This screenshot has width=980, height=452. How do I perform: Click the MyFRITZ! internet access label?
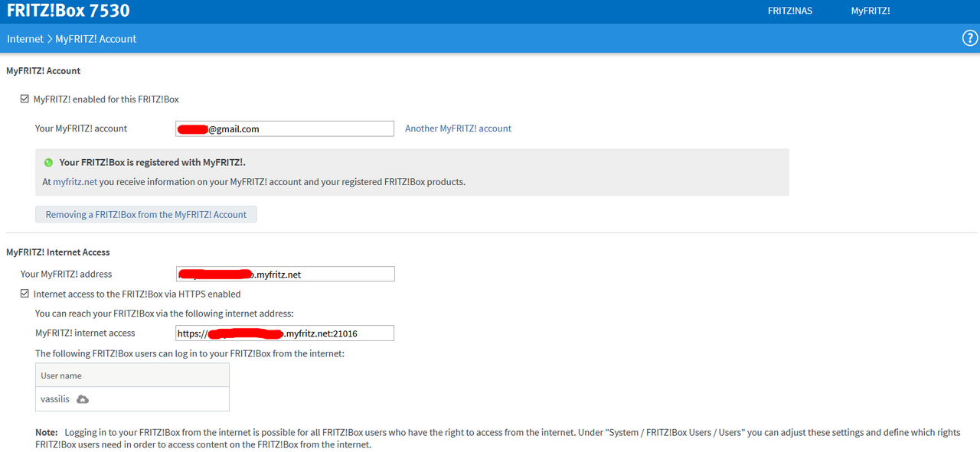pos(85,333)
